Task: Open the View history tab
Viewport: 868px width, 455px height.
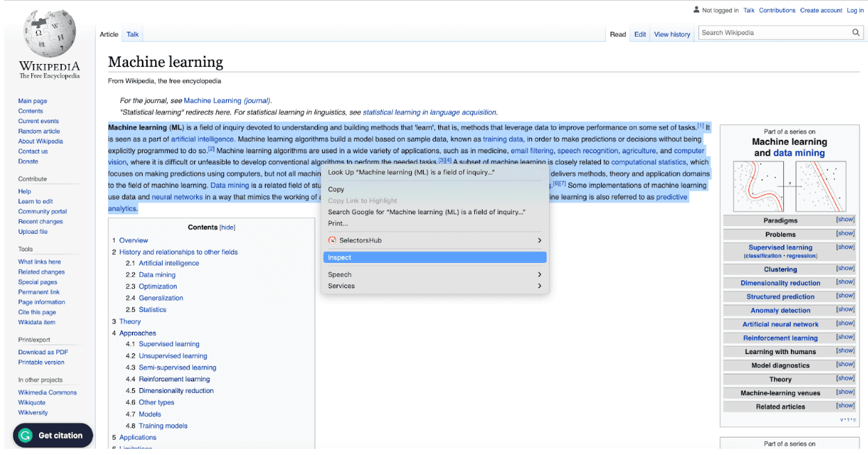Action: click(672, 33)
